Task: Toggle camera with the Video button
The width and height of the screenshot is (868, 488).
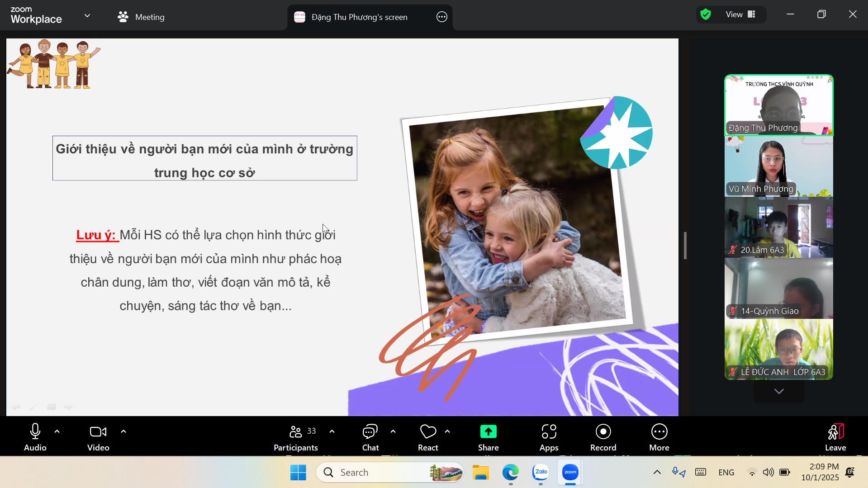Action: (x=98, y=437)
